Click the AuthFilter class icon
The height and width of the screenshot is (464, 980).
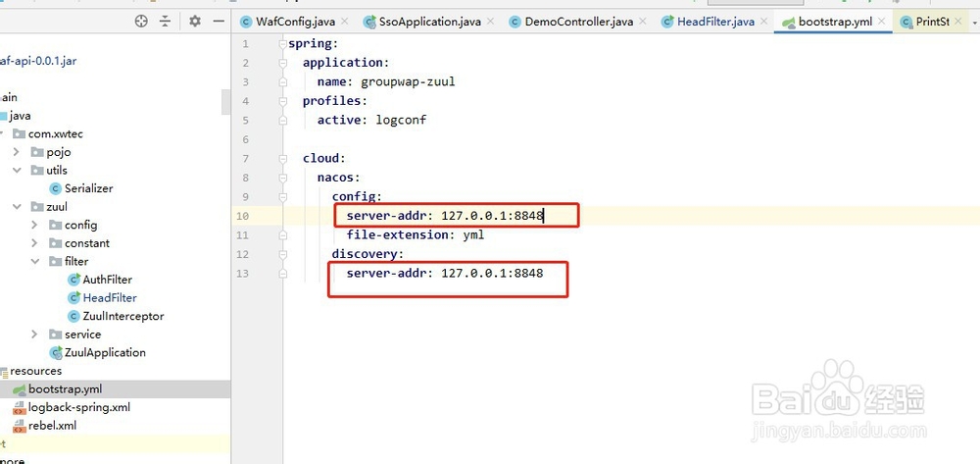[x=74, y=280]
